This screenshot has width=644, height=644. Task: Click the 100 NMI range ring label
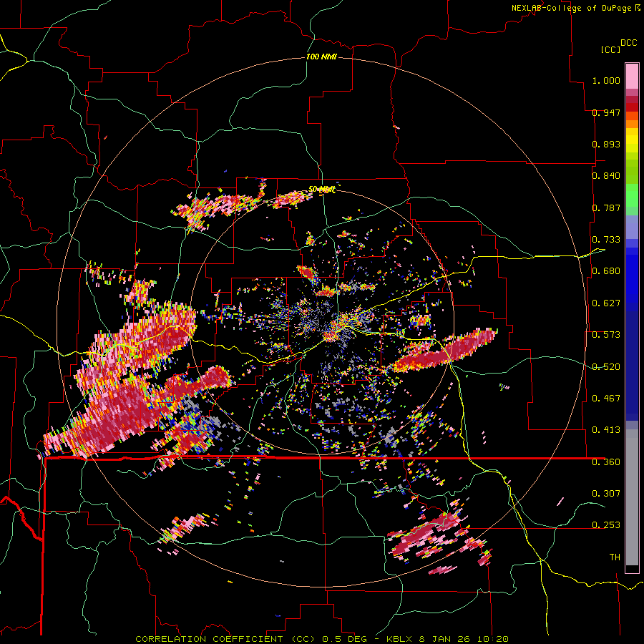321,57
